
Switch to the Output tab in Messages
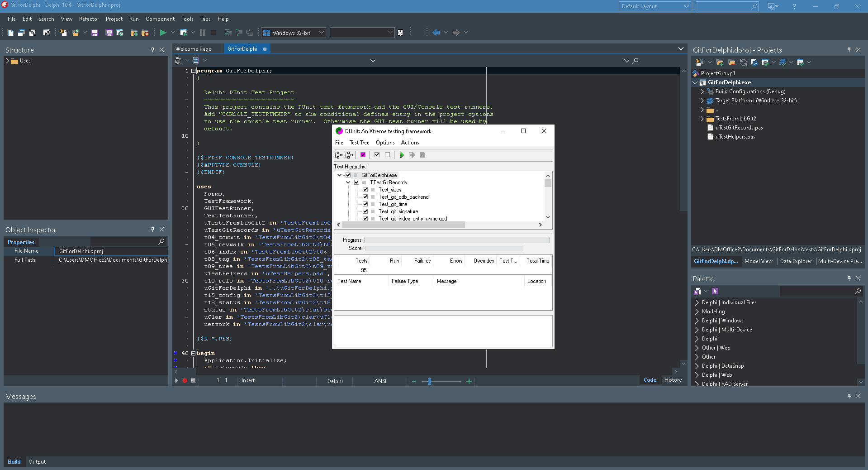37,462
